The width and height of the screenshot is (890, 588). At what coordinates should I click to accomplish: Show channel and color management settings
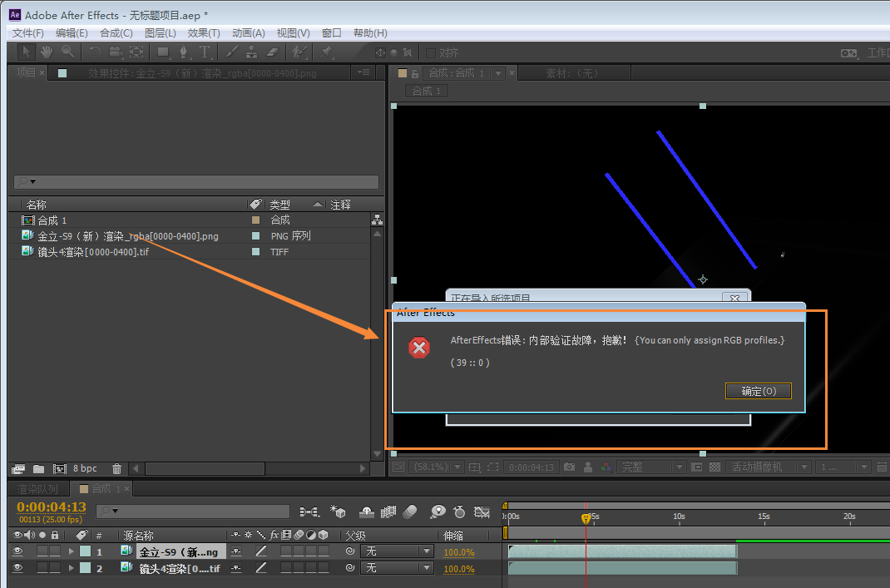click(x=606, y=467)
